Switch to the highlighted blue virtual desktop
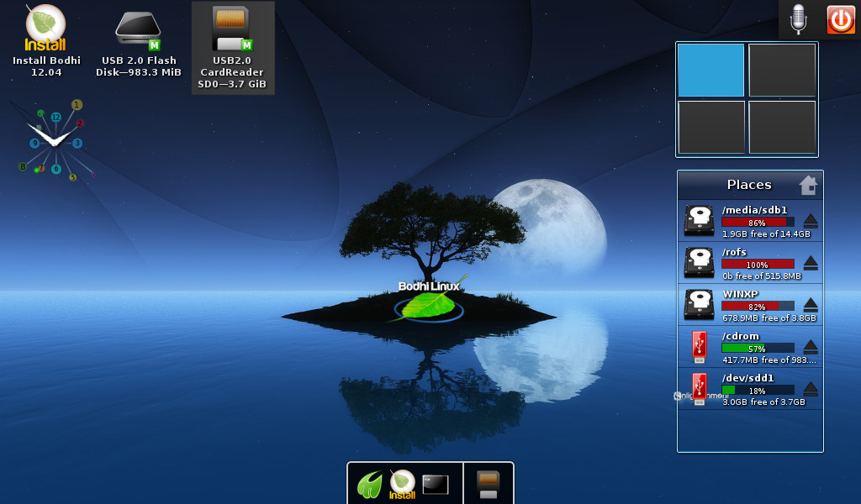 710,71
